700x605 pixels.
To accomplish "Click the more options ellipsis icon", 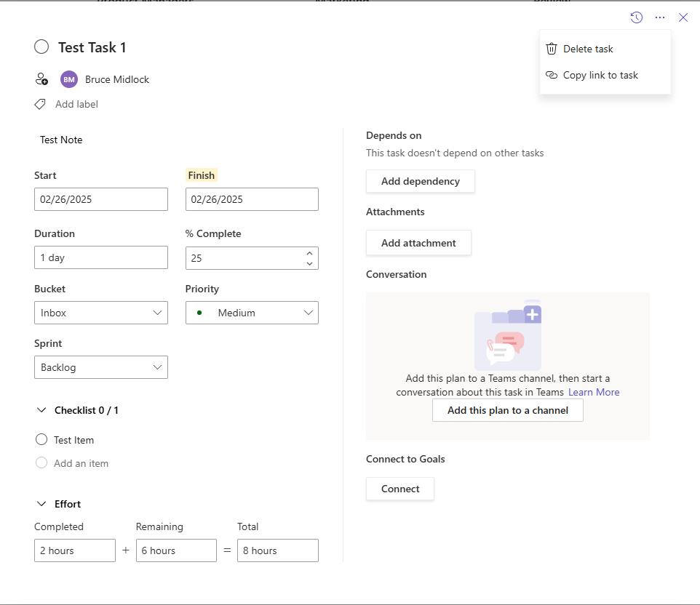I will pos(659,17).
